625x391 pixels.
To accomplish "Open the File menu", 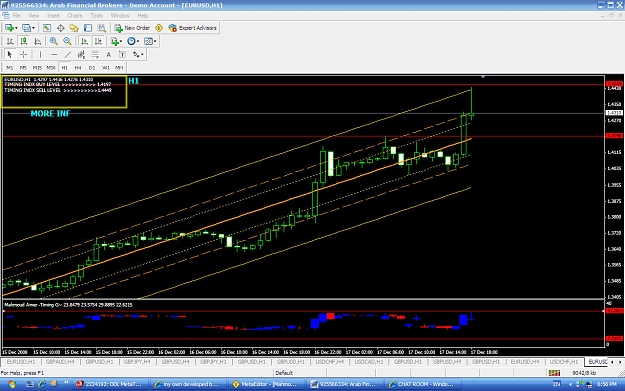I will [x=16, y=16].
